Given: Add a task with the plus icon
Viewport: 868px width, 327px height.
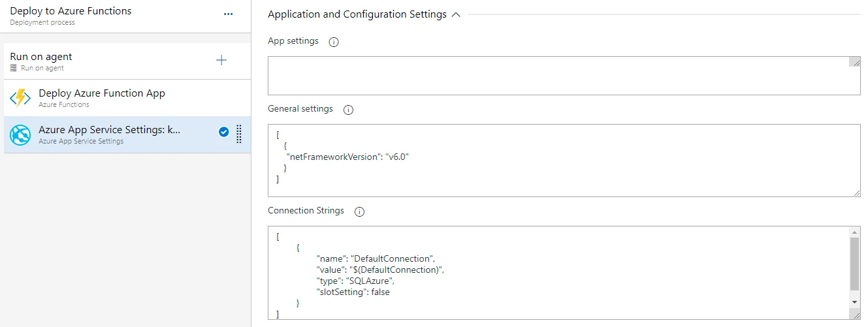Looking at the screenshot, I should click(x=221, y=61).
